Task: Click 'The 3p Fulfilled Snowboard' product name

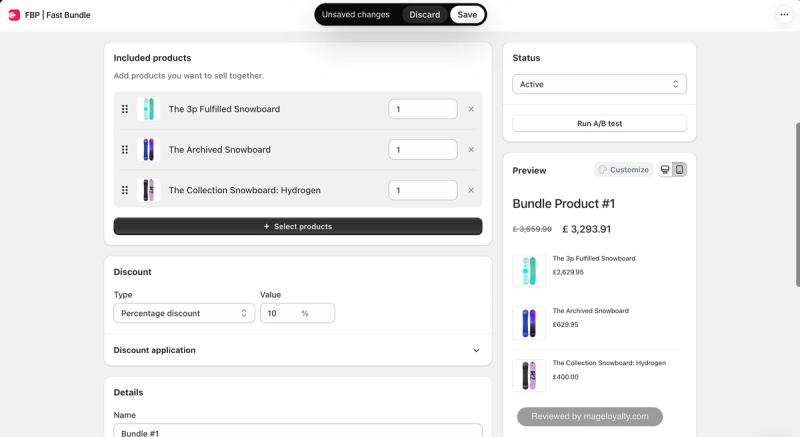Action: 224,109
